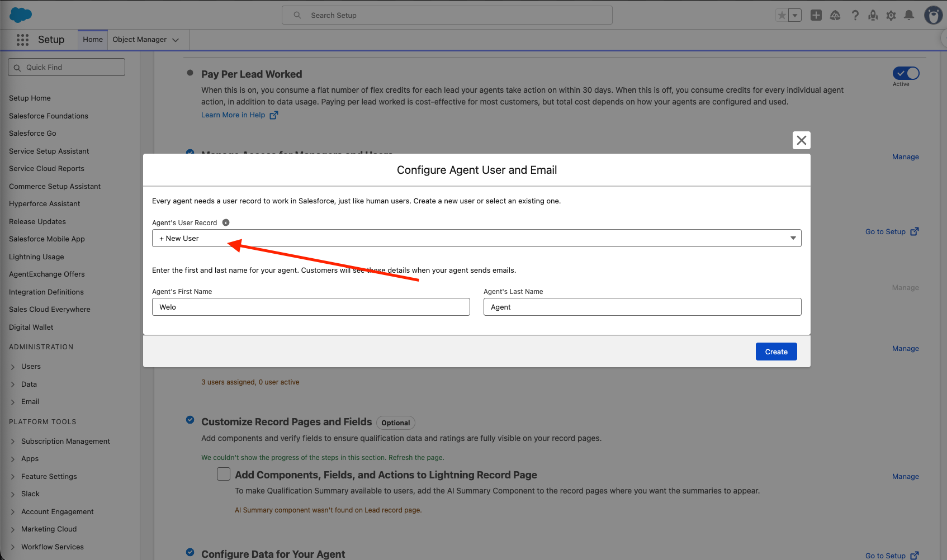The height and width of the screenshot is (560, 947).
Task: Open the Setup gear icon
Action: click(891, 16)
